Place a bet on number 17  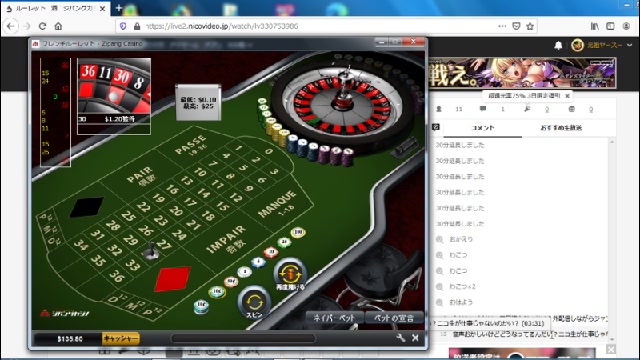coord(190,202)
